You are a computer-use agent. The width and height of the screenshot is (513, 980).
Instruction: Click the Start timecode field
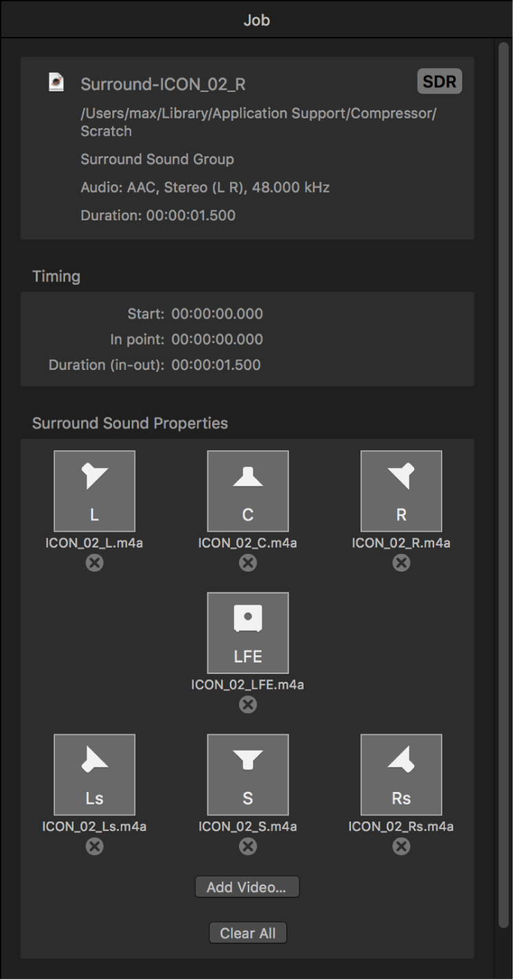pyautogui.click(x=217, y=314)
